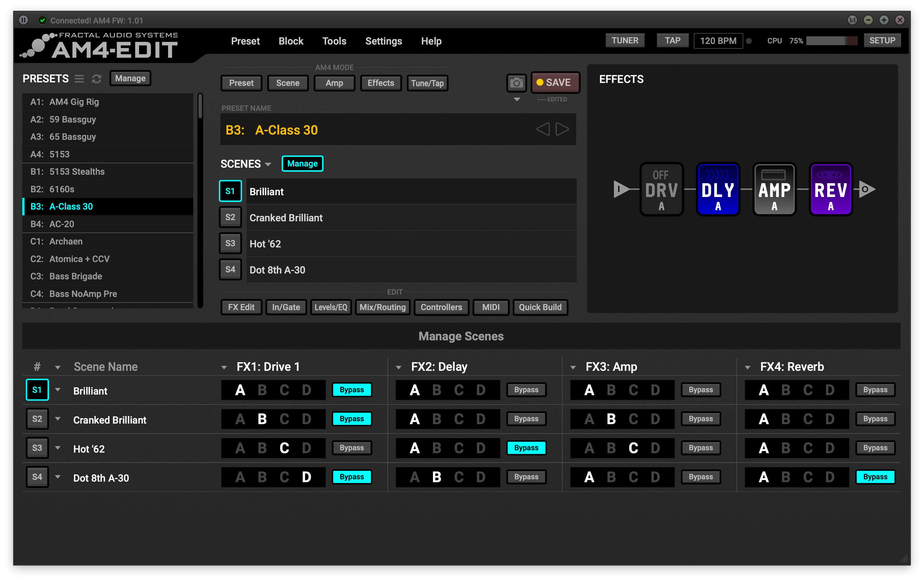Click the snapshot camera icon
Screen dimensions: 924x581
516,83
